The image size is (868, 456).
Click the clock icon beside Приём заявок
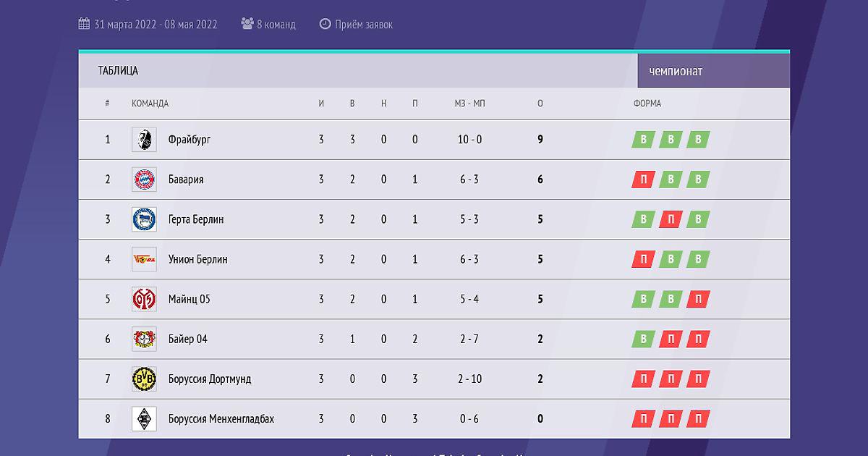coord(325,24)
